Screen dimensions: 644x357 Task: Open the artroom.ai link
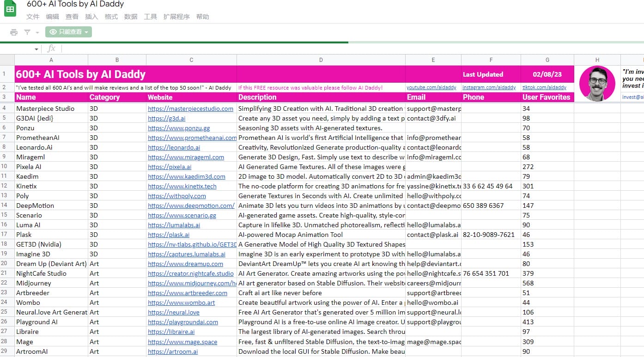pos(173,351)
